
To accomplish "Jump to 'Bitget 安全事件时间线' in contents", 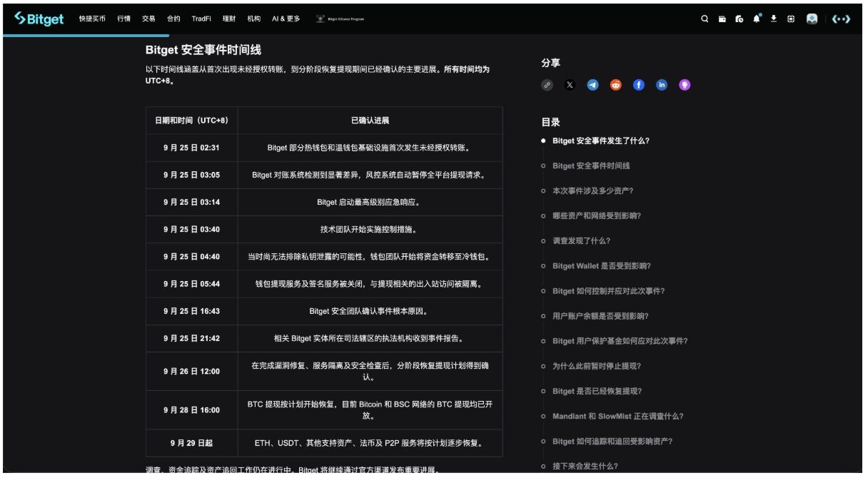I will pyautogui.click(x=591, y=166).
